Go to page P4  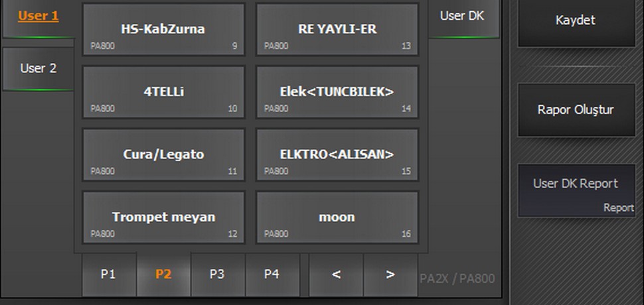point(272,274)
